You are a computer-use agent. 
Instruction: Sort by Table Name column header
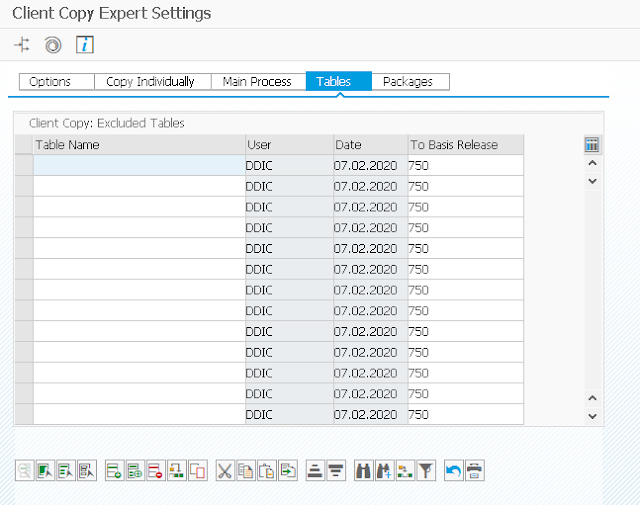[x=139, y=145]
